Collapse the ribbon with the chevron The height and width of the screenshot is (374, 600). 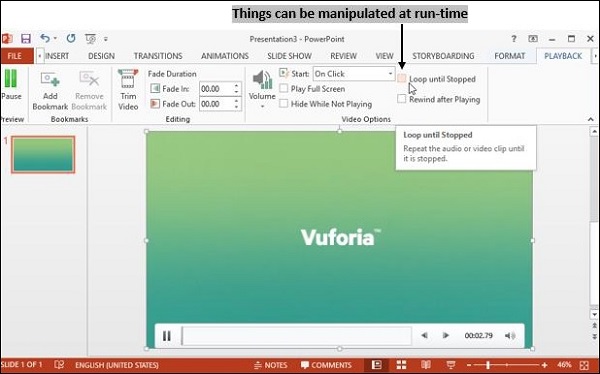point(590,119)
